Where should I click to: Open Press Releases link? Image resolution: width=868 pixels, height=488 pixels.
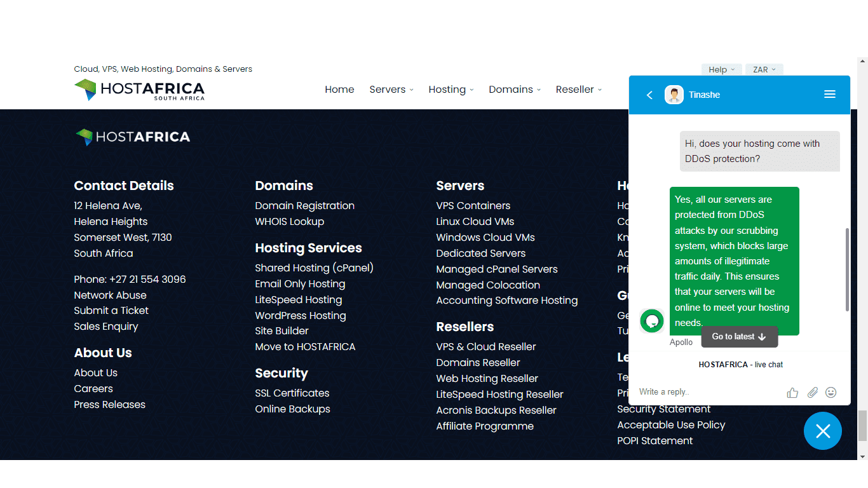tap(109, 405)
